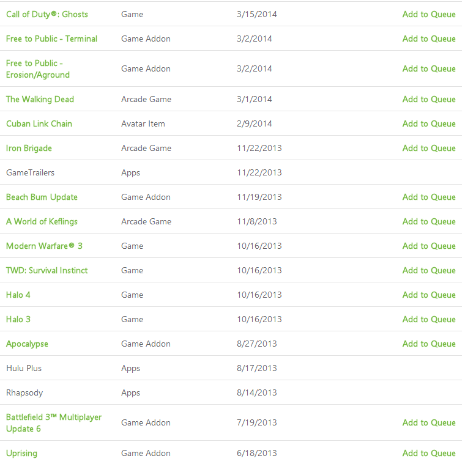Add Call of Duty: Ghosts to queue
This screenshot has width=476, height=464.
[429, 14]
